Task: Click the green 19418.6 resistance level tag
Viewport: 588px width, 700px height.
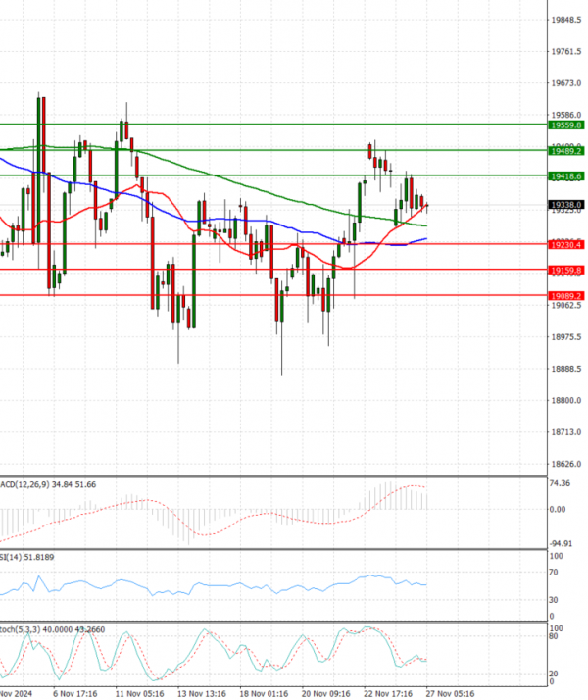Action: [566, 176]
